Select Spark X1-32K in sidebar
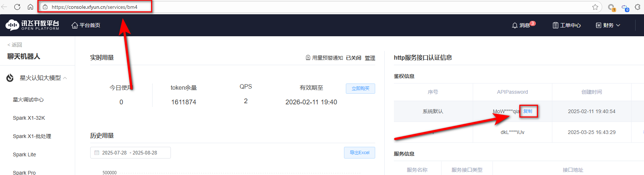Viewport: 644px width, 175px height. click(29, 118)
